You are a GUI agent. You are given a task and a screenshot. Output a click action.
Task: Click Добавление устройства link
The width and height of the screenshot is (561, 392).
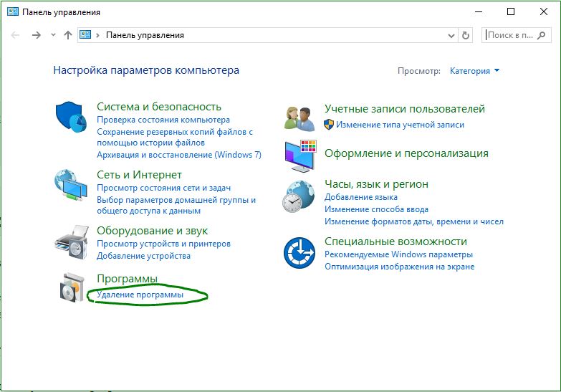point(143,256)
